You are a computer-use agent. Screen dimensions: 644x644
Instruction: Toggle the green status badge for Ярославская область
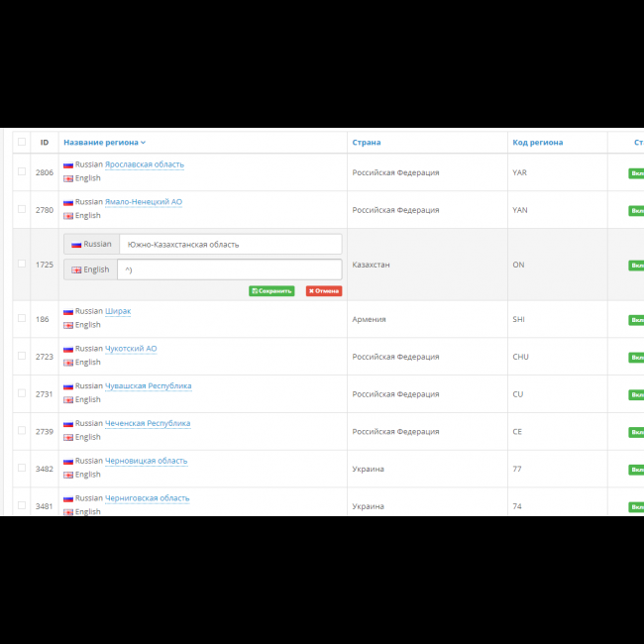point(636,172)
